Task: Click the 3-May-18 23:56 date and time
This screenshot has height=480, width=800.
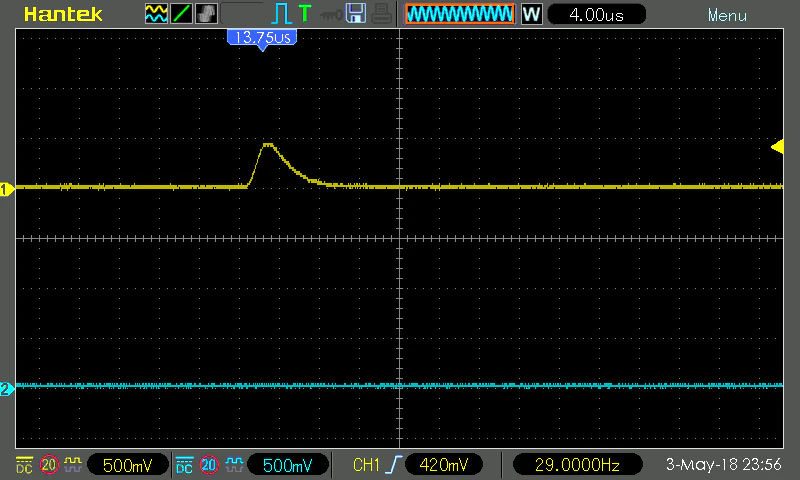Action: pos(723,464)
